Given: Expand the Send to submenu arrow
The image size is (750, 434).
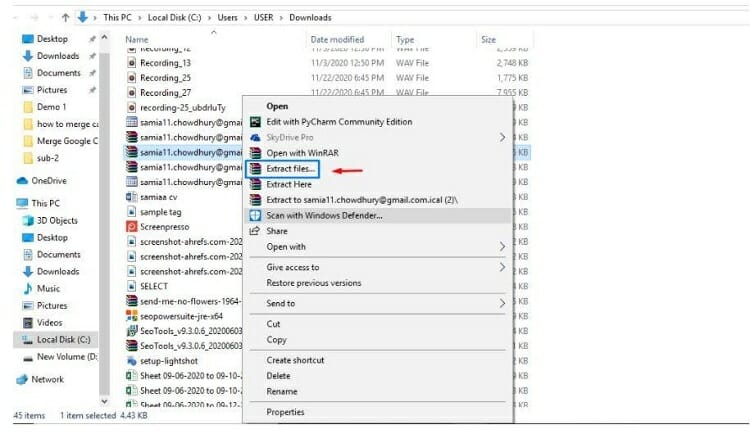Looking at the screenshot, I should 502,303.
